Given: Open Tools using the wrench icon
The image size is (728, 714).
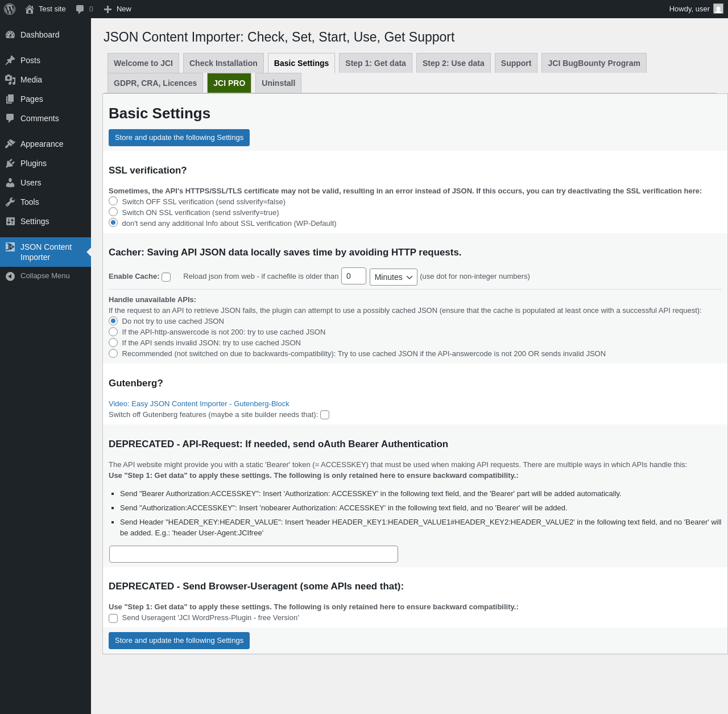Looking at the screenshot, I should [10, 202].
